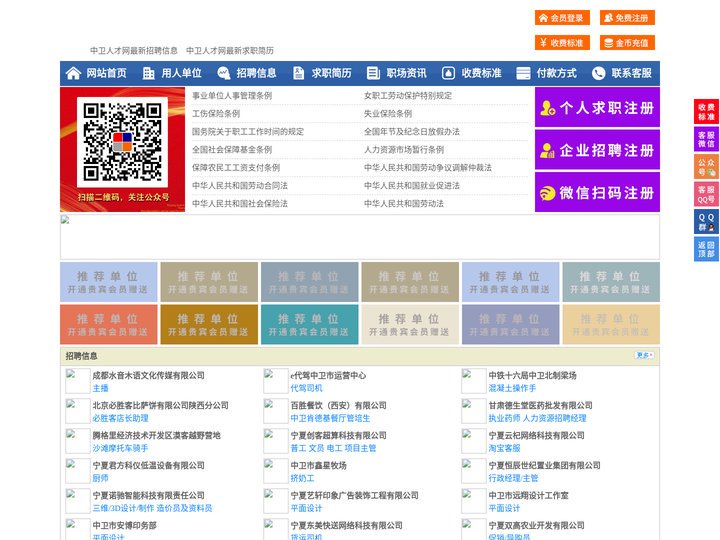
Task: Open the 淘宝客服 job link
Action: coord(504,448)
